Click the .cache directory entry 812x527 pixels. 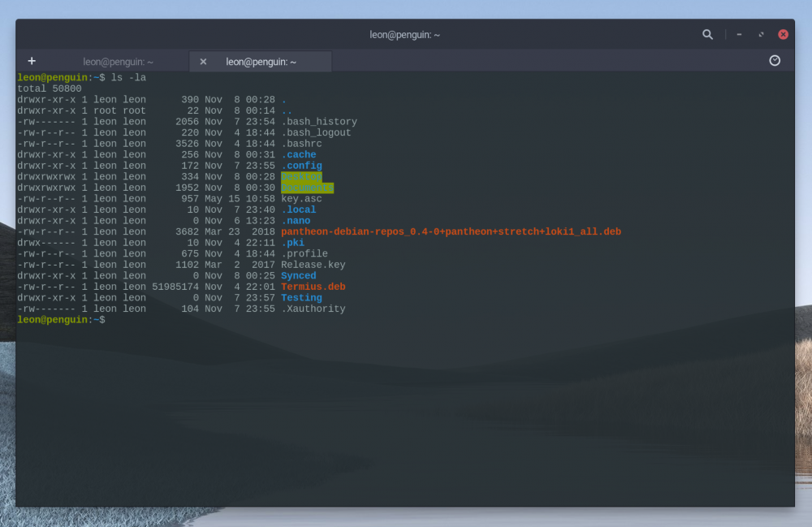pos(298,154)
